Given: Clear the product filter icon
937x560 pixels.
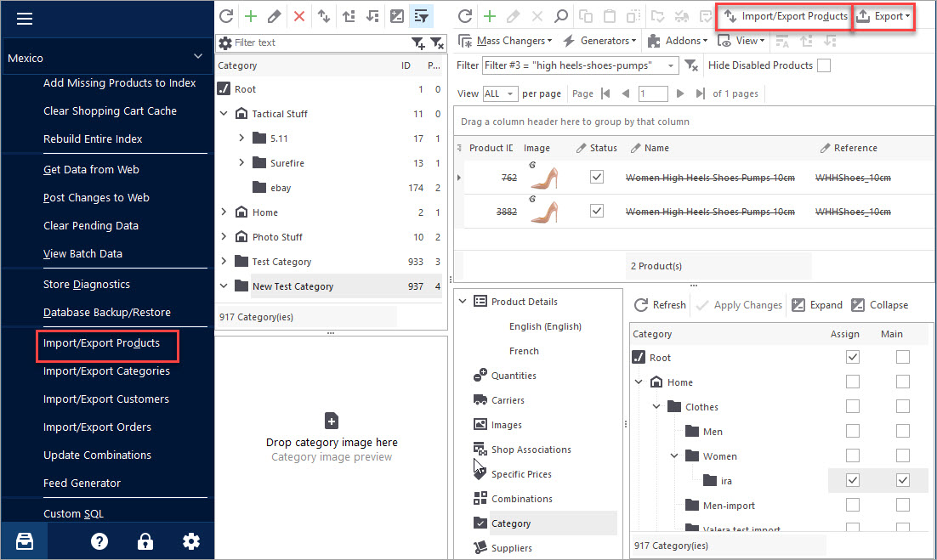Looking at the screenshot, I should click(691, 65).
